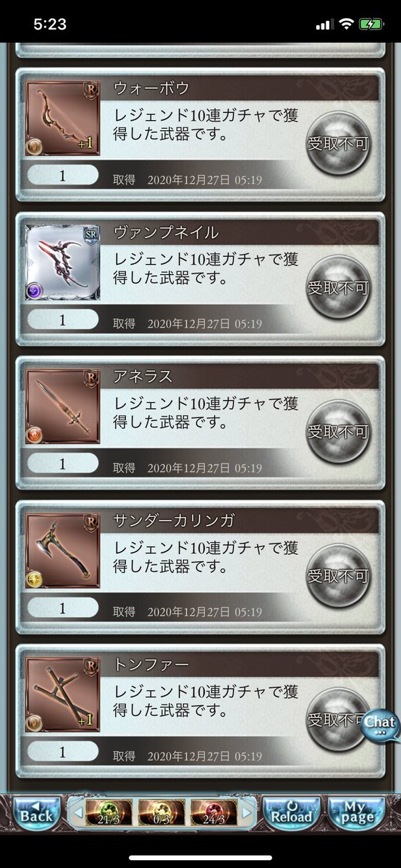Tap the ヴァンプネイル SR weapon icon
This screenshot has width=401, height=868.
coord(63,262)
